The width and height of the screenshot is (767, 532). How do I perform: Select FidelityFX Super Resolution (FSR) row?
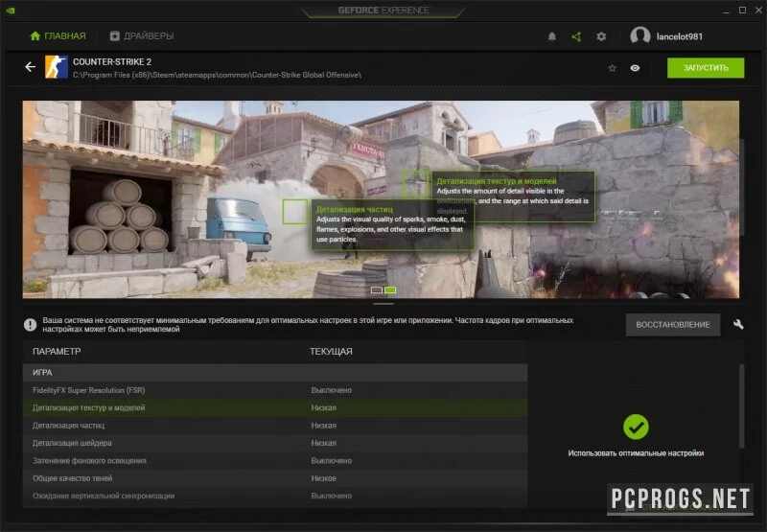tap(275, 390)
